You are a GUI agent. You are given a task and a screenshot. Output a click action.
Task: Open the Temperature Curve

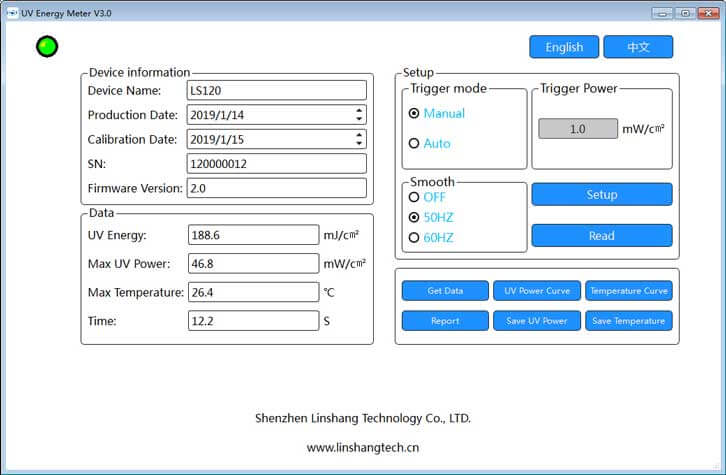point(629,291)
